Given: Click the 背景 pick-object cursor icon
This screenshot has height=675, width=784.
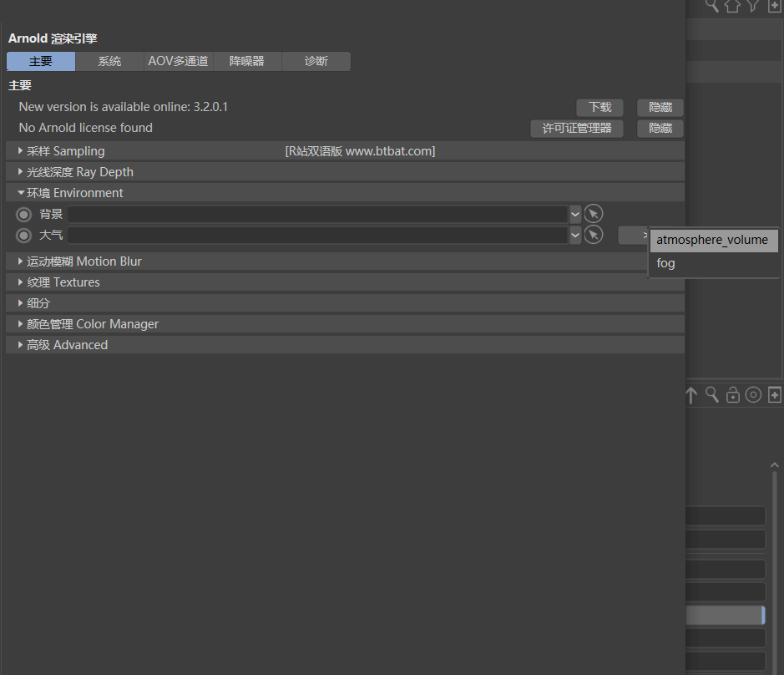Looking at the screenshot, I should [x=594, y=214].
